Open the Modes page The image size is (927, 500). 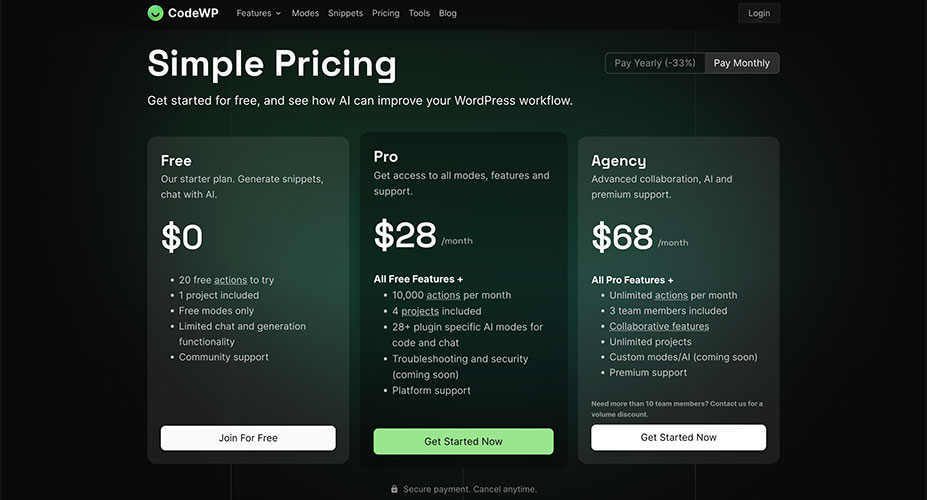[305, 13]
